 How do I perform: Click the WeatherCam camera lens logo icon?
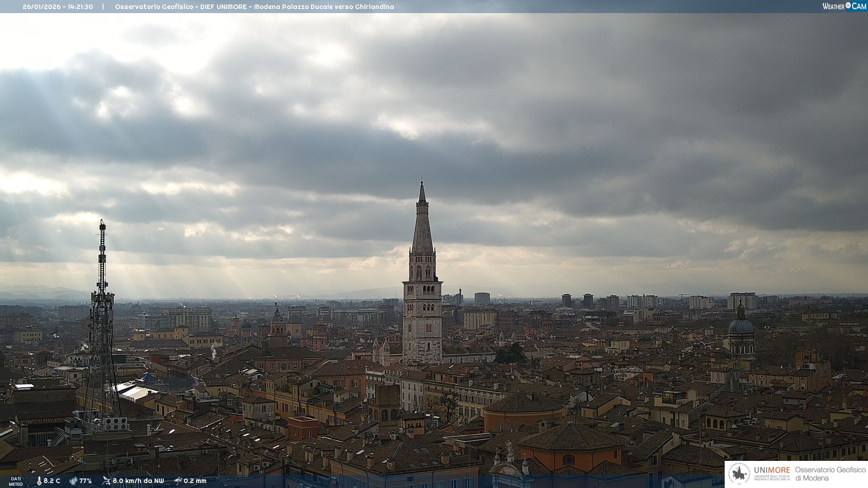(848, 5)
